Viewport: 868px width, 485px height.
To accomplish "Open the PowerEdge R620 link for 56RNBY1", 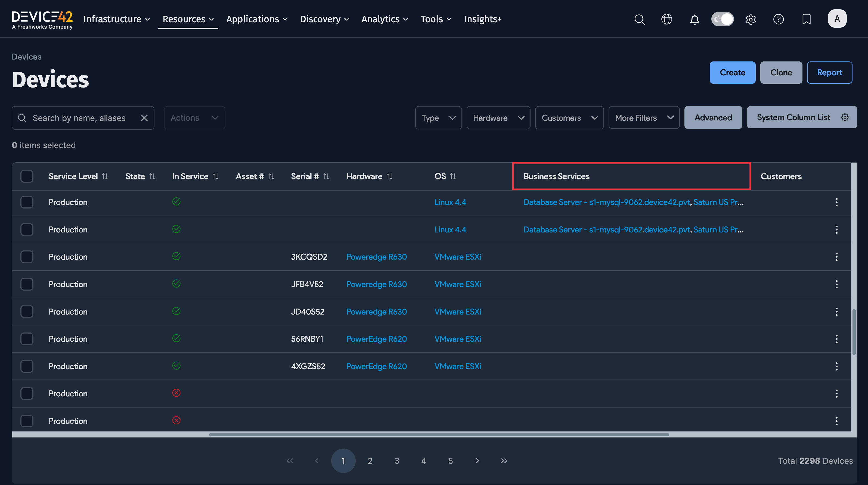I will (376, 339).
